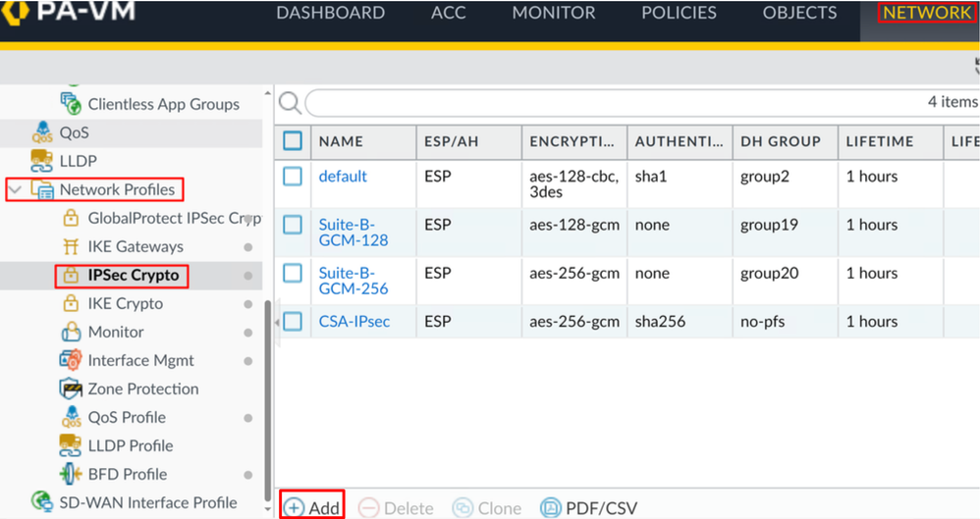This screenshot has height=519, width=980.
Task: Check the box for Suite-B-GCM-128
Action: coord(293,225)
